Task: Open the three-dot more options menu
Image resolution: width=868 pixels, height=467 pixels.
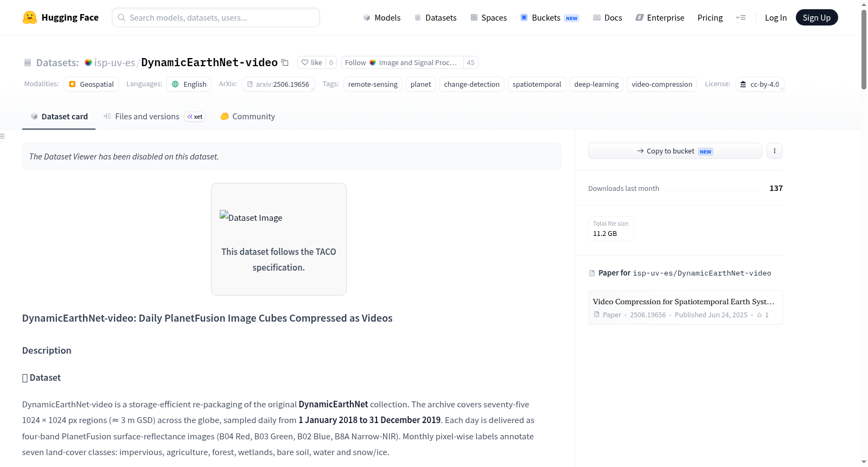Action: [775, 151]
